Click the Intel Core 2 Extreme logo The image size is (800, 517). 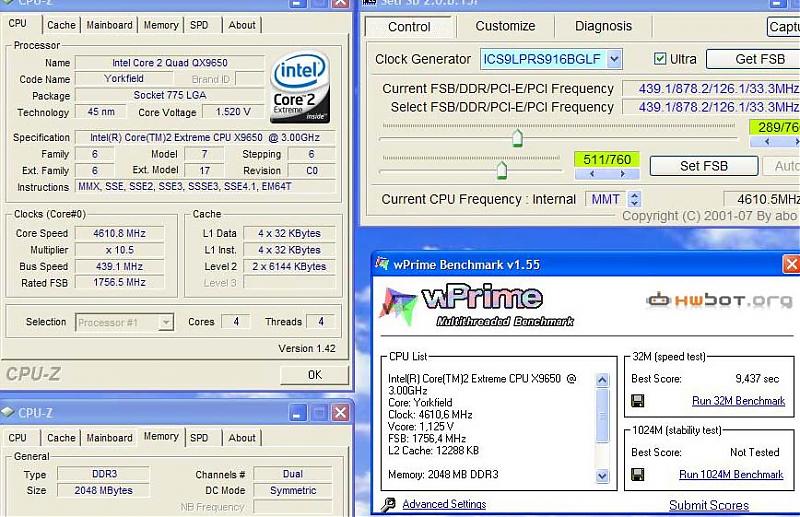(300, 88)
